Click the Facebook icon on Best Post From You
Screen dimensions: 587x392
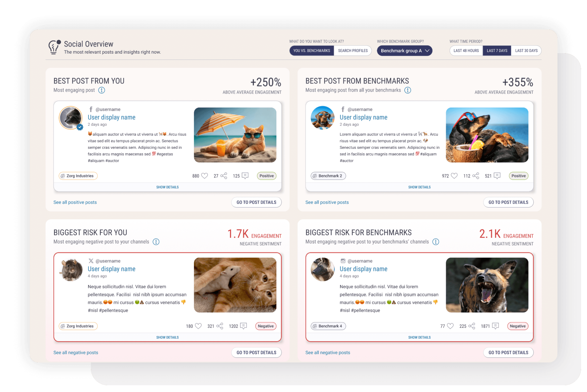tap(91, 109)
